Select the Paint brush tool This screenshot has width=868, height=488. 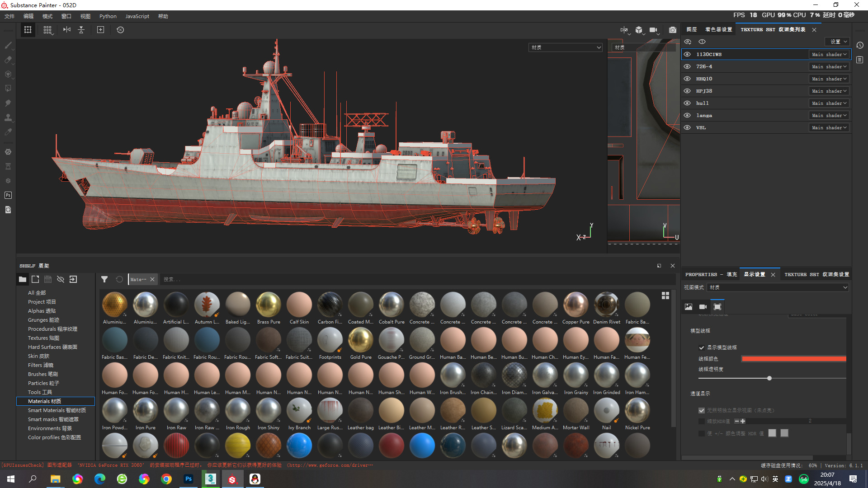pyautogui.click(x=8, y=45)
